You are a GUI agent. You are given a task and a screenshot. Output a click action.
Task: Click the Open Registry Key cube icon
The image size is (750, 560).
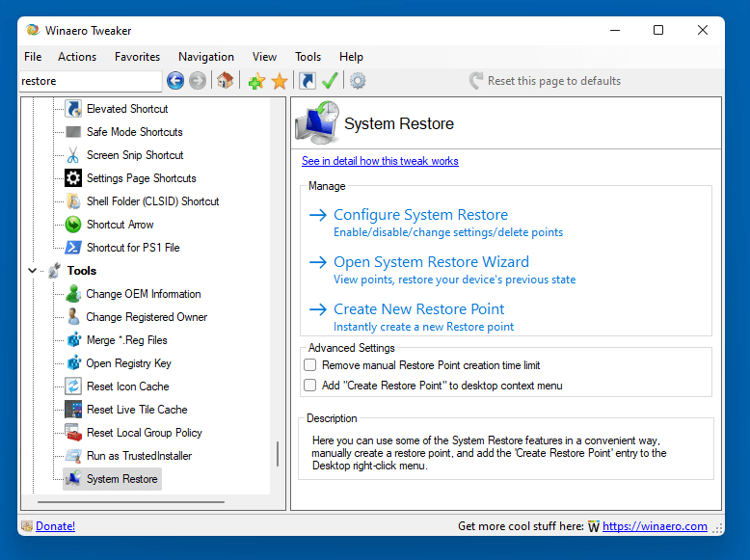73,363
